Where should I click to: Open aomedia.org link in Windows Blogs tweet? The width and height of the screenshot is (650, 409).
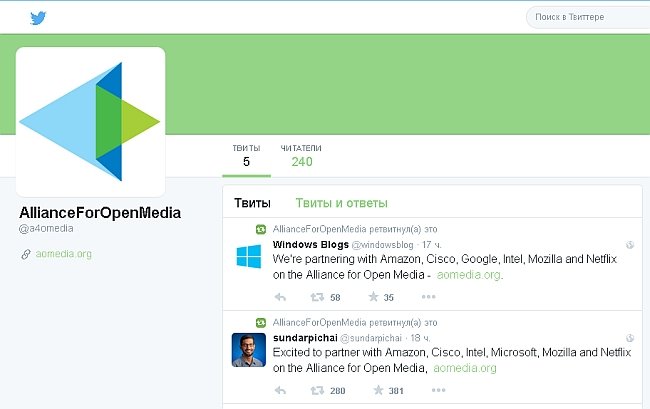point(468,275)
